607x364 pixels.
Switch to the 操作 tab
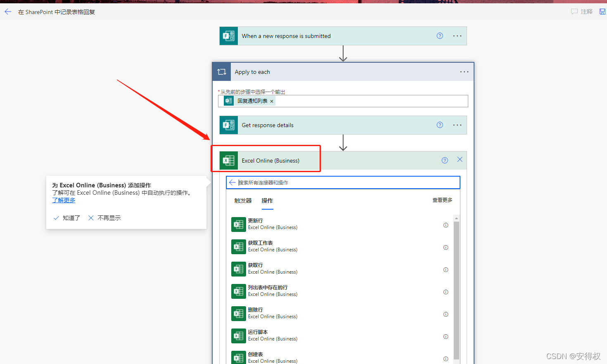[267, 201]
